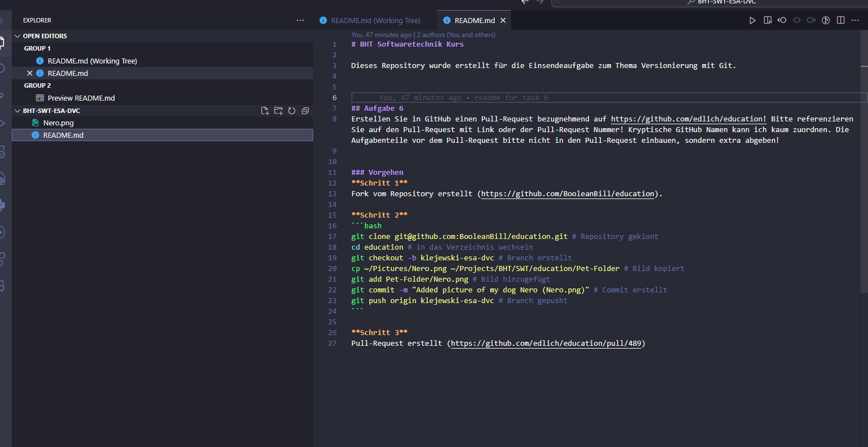Click the 'cd education' line
The width and height of the screenshot is (868, 447).
tap(442, 247)
